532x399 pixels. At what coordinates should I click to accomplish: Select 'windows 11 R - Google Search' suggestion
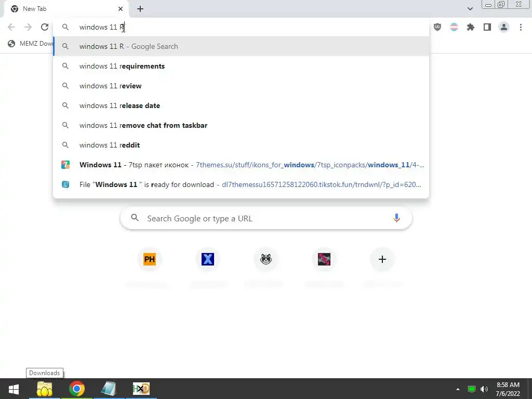tap(241, 46)
